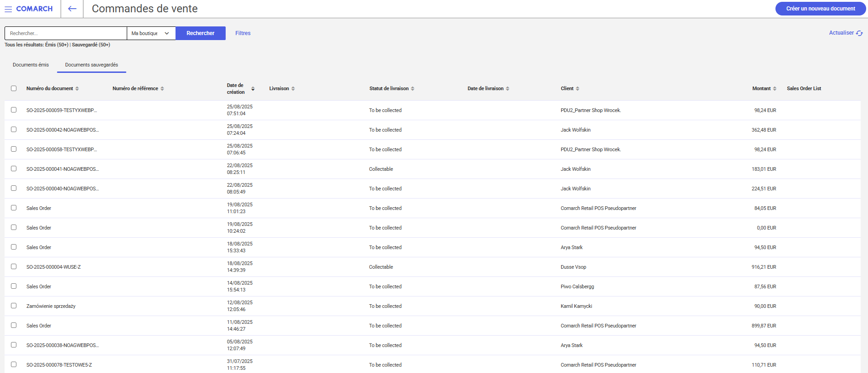Viewport: 868px width, 373px height.
Task: Open the hamburger menu next to Comarch logo
Action: pos(8,9)
